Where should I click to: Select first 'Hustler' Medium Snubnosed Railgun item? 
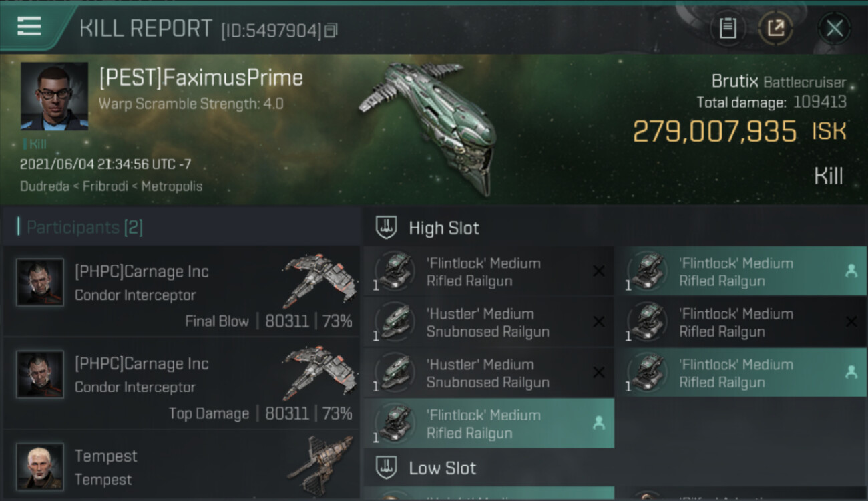[x=489, y=323]
